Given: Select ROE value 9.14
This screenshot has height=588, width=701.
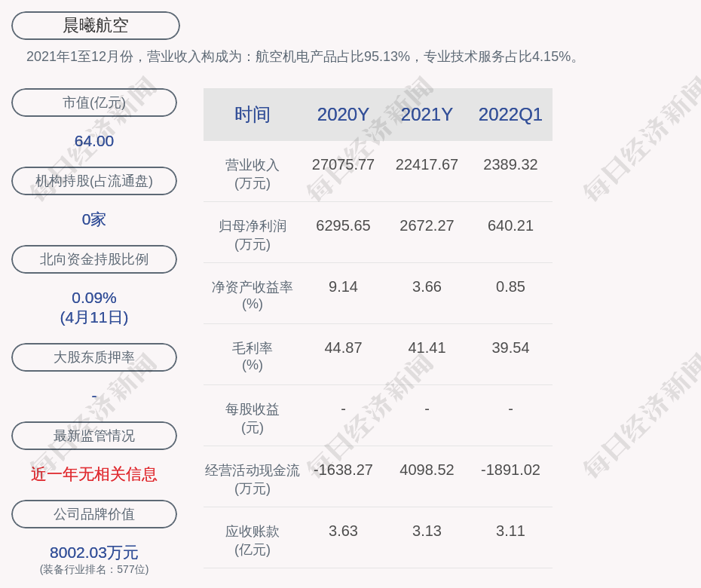Looking at the screenshot, I should tap(343, 286).
